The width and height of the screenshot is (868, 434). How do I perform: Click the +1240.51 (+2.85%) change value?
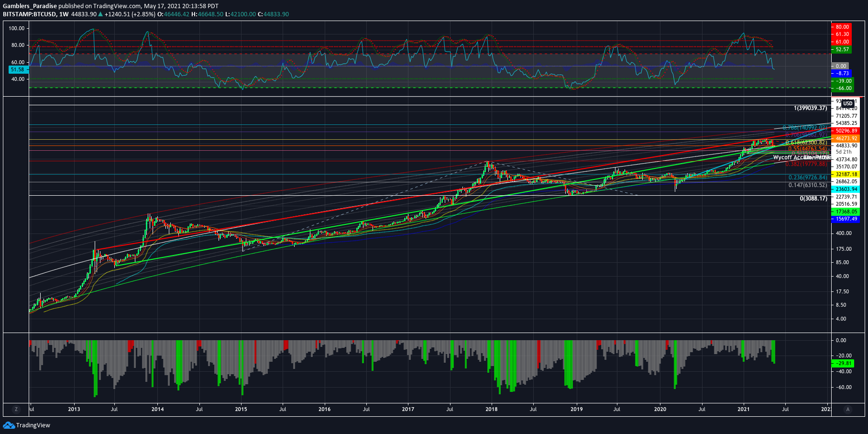[130, 14]
